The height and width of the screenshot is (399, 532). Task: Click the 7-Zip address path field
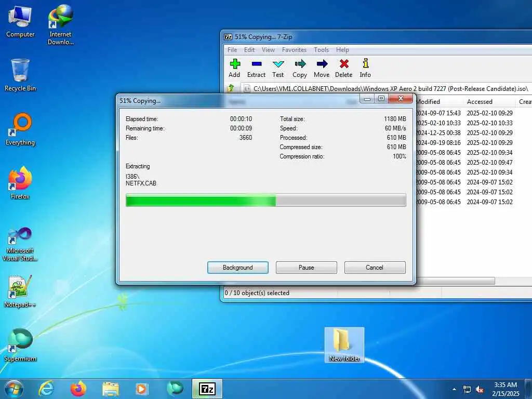387,88
